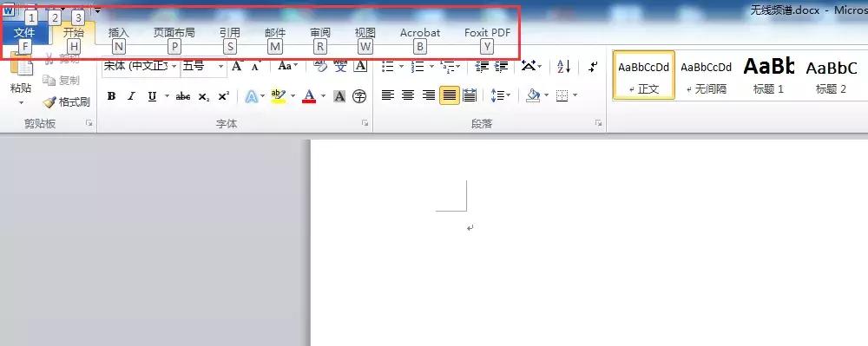
Task: Open the 宋体 font name dropdown
Action: pos(174,67)
